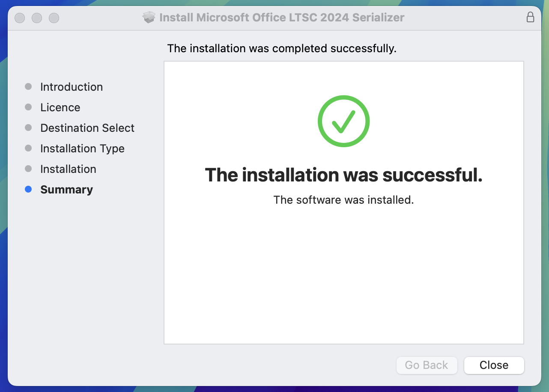The image size is (549, 392).
Task: Click the blue Summary step bullet
Action: point(28,189)
